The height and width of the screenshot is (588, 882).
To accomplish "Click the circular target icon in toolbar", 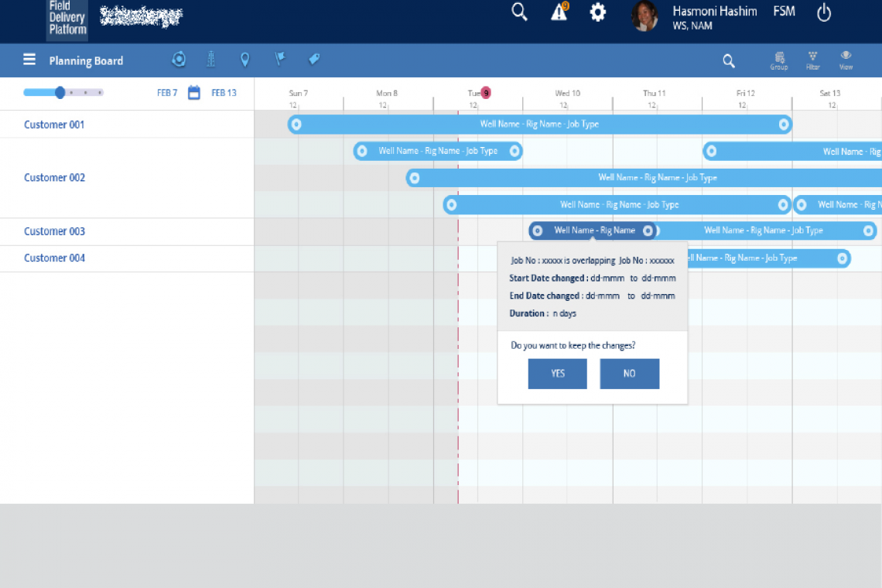I will point(179,60).
